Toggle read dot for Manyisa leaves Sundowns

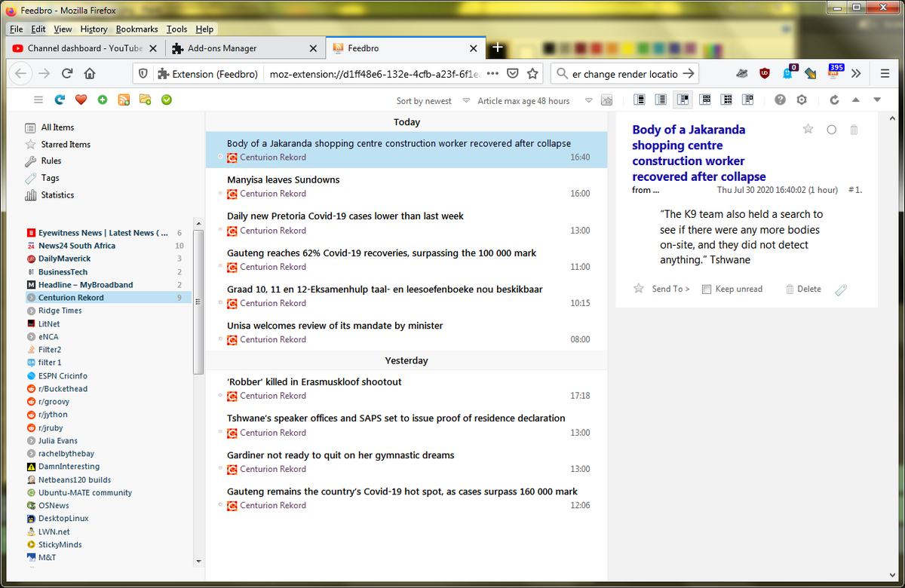[221, 193]
